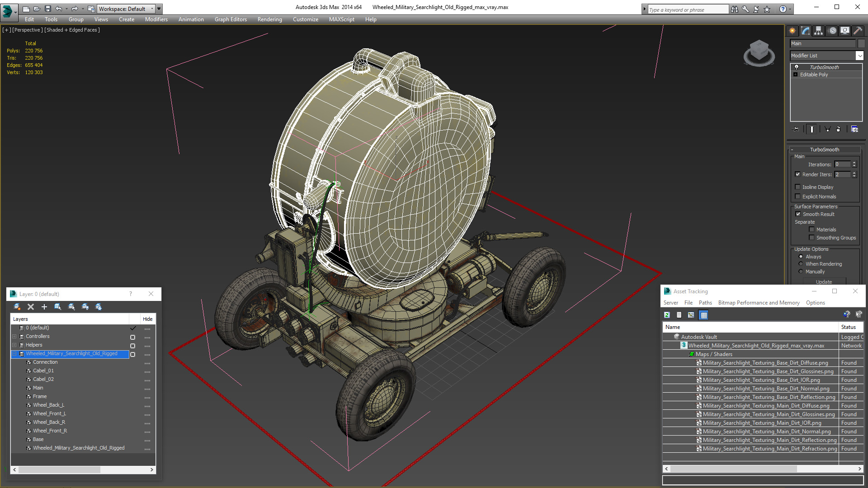Expand the Editable Poly stack entry

point(796,75)
